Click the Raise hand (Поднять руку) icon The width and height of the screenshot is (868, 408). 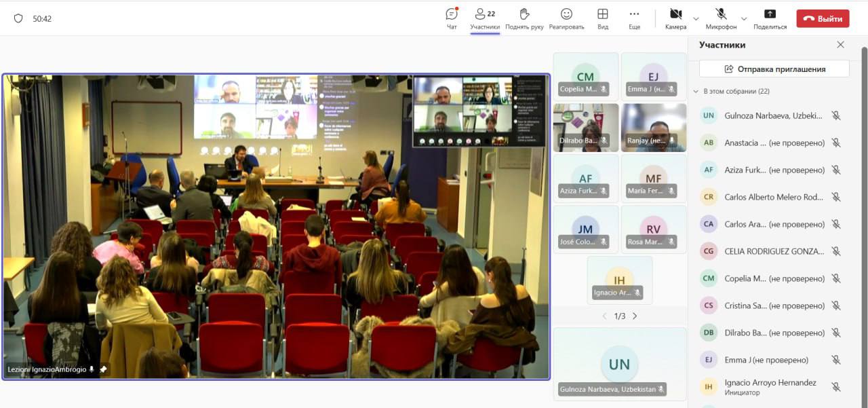coord(524,15)
